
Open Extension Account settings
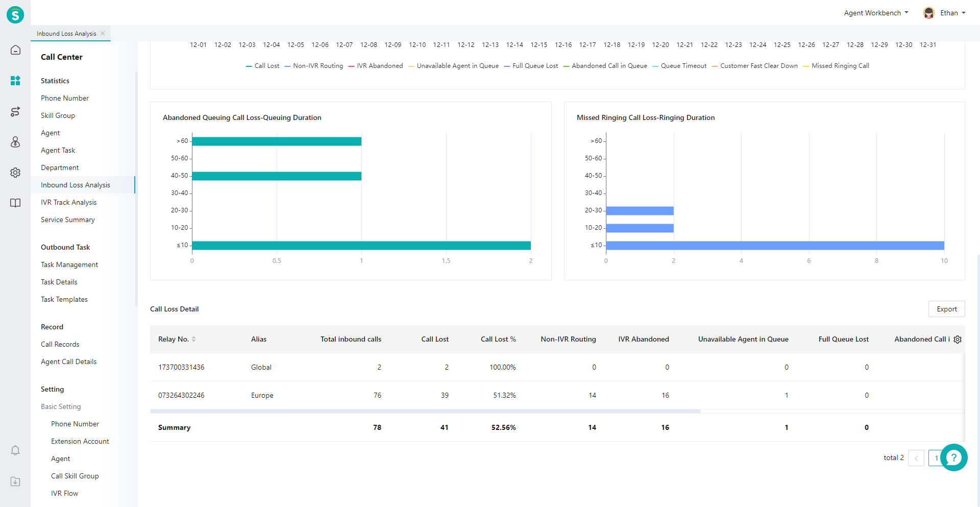tap(80, 441)
